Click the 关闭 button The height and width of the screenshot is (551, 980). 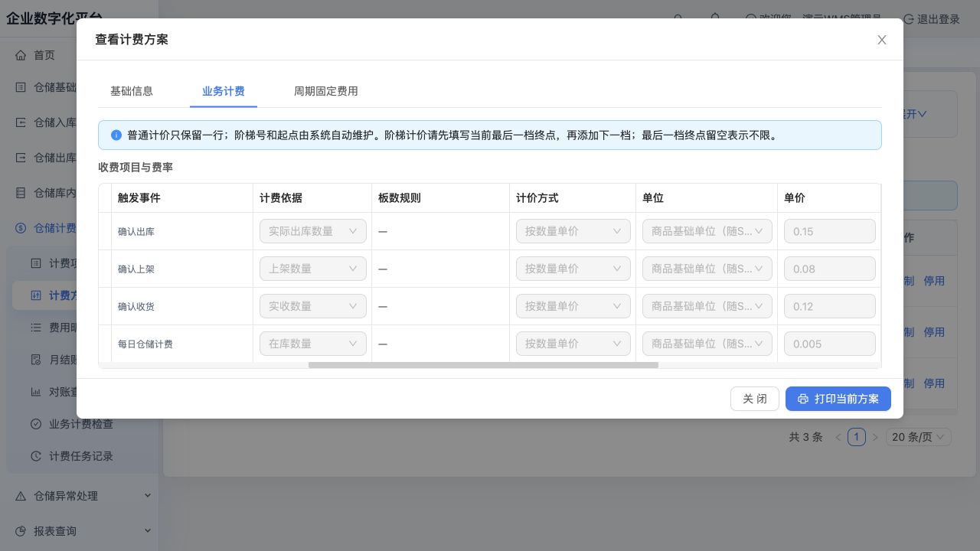[755, 399]
